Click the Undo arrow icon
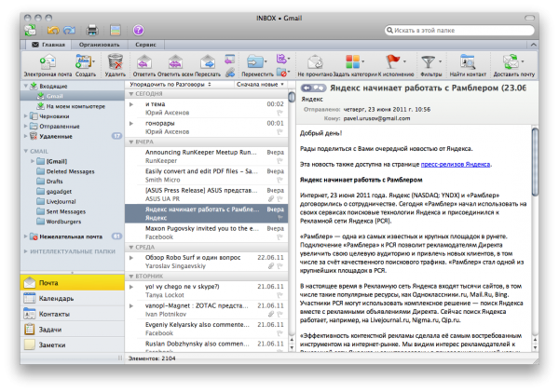This screenshot has height=392, width=559. 53,31
